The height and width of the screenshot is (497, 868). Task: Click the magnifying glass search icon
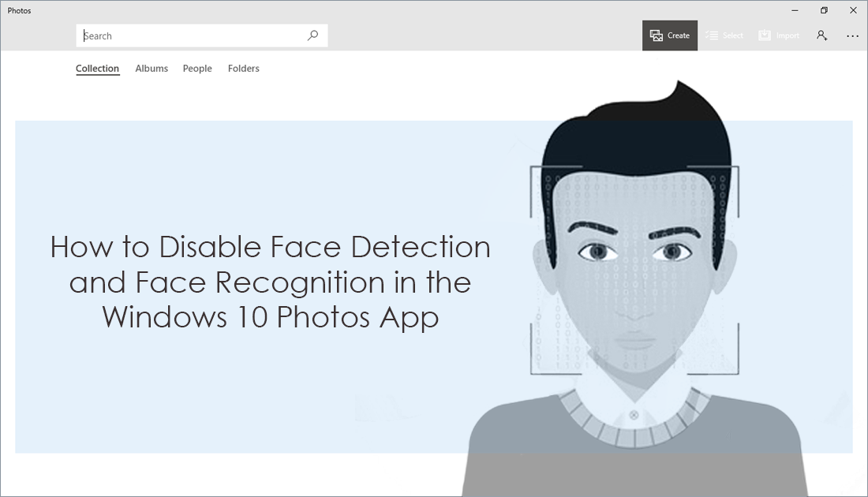tap(312, 35)
